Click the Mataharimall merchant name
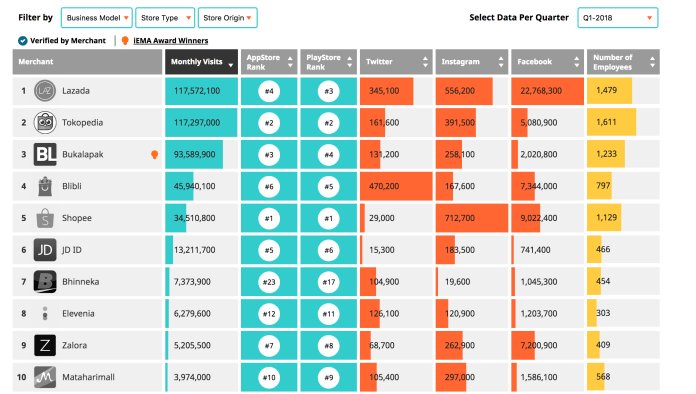 tap(88, 377)
